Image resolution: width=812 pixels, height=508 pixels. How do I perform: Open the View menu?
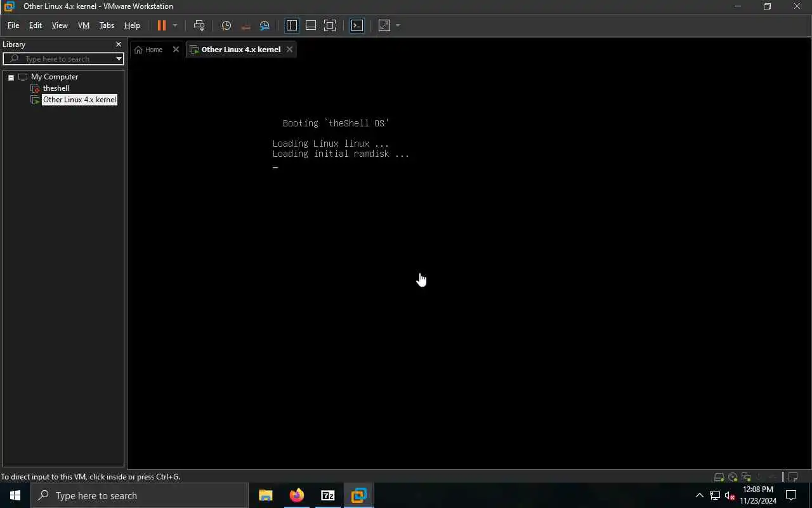point(60,25)
